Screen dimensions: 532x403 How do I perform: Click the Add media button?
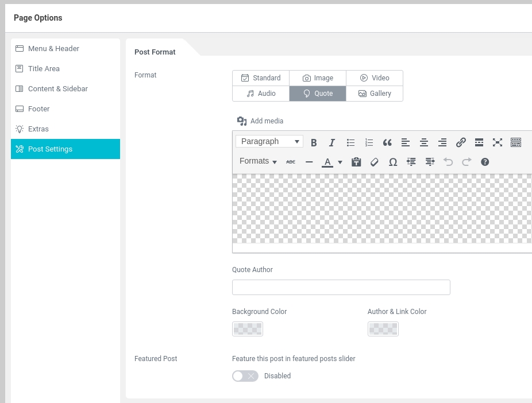coord(260,121)
